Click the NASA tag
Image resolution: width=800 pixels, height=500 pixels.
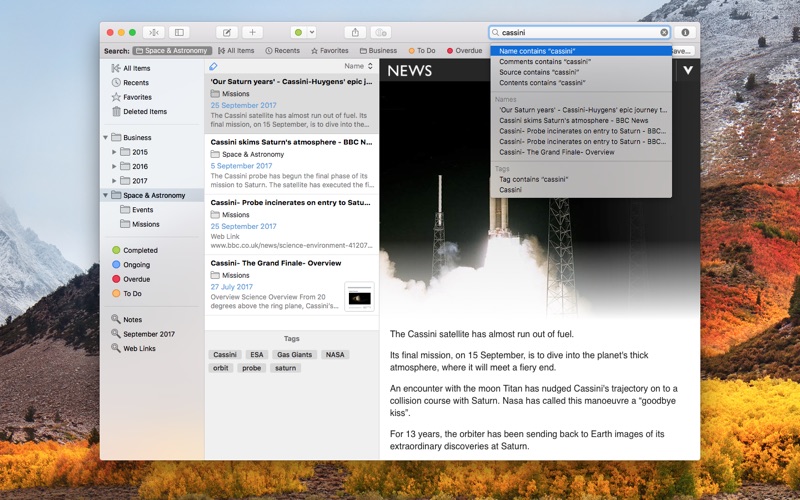(x=335, y=355)
